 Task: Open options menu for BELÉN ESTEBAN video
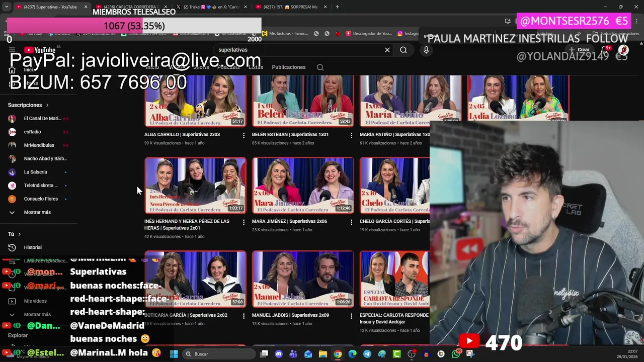pos(351,135)
